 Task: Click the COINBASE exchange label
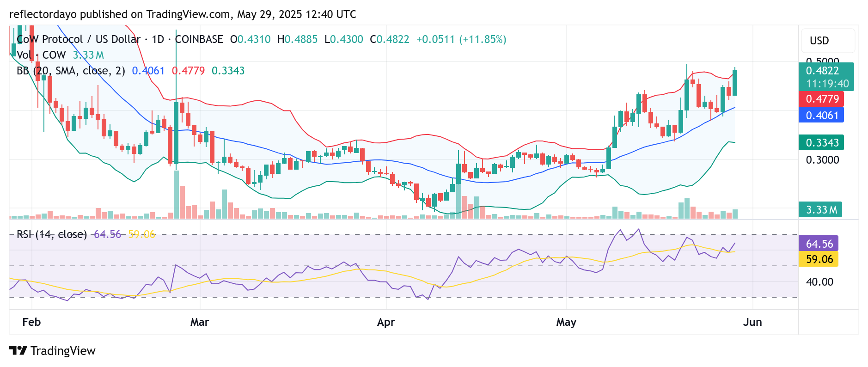coord(199,39)
